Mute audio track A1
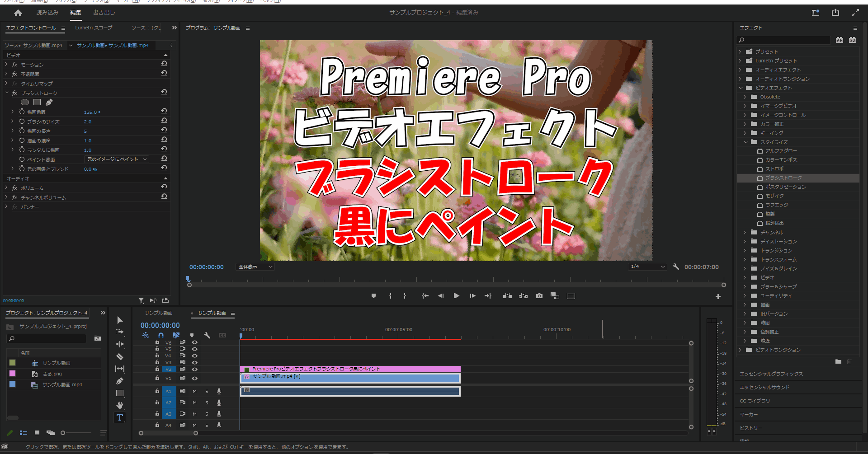Image resolution: width=868 pixels, height=454 pixels. tap(195, 391)
